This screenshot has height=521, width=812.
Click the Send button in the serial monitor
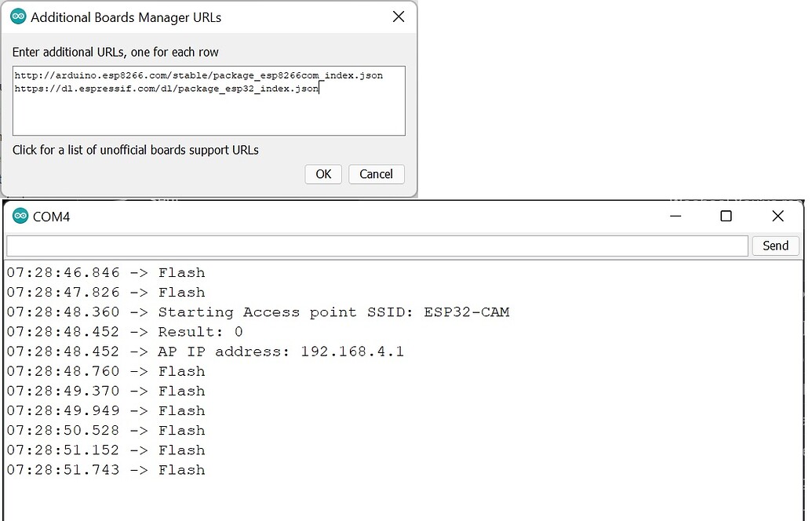tap(775, 246)
